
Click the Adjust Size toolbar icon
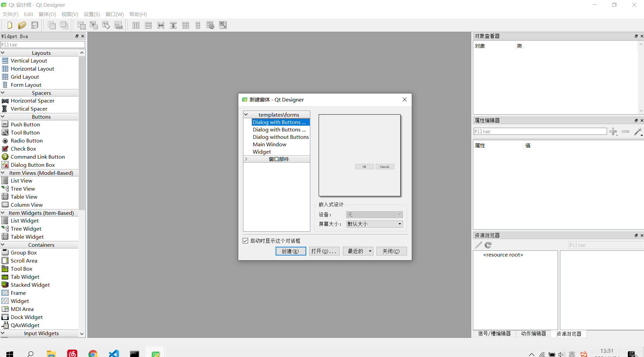pos(223,25)
